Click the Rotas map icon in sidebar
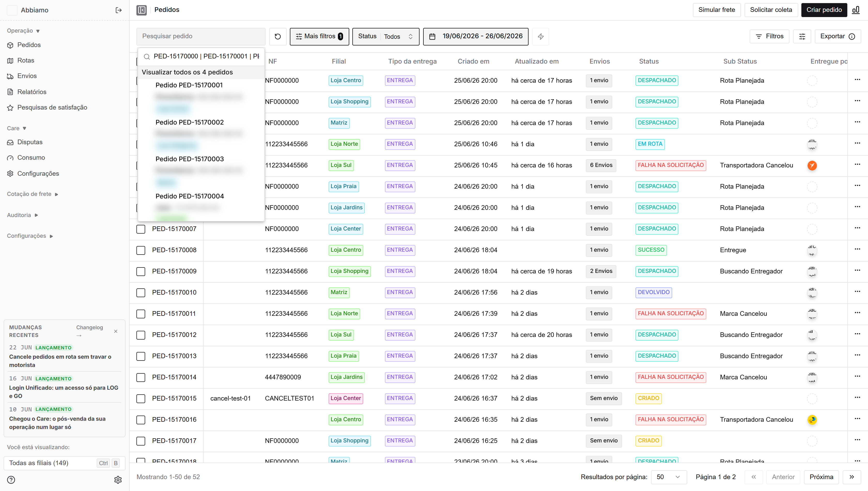The image size is (868, 491). coord(10,61)
